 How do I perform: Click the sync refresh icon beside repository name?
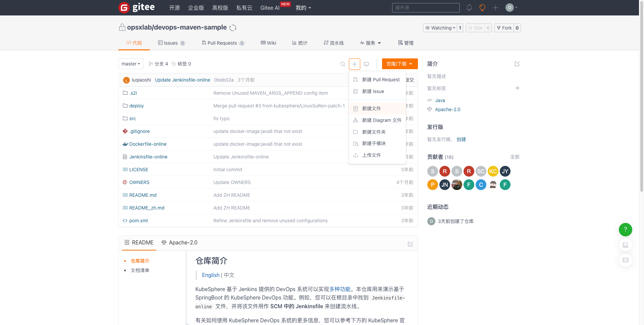[x=233, y=28]
